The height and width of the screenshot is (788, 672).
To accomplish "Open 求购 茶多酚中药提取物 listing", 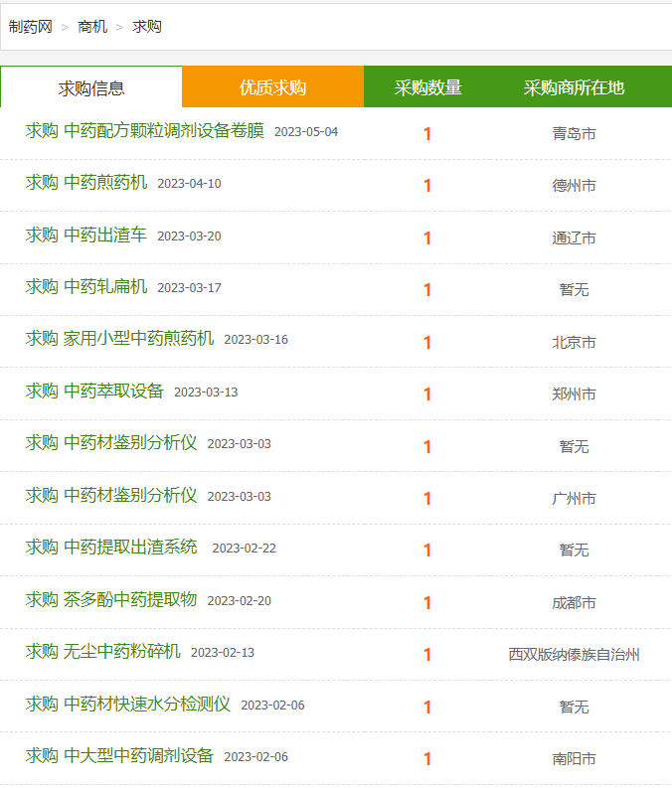I will pyautogui.click(x=111, y=599).
